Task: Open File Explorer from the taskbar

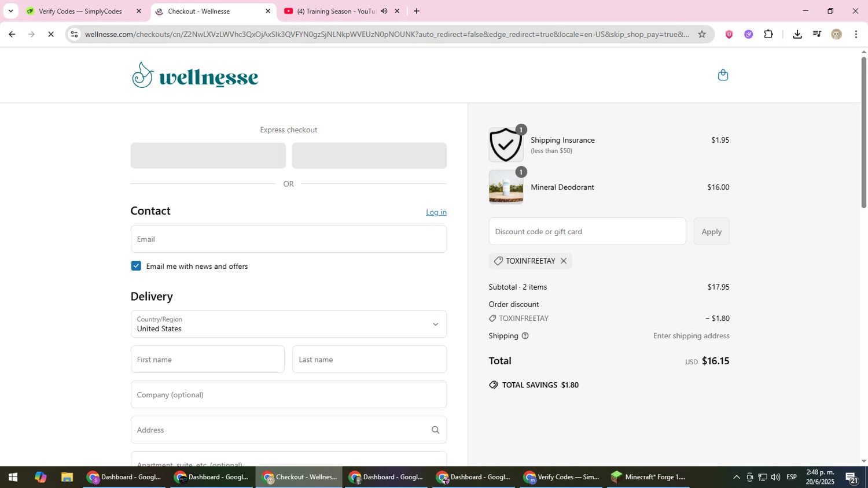Action: pyautogui.click(x=67, y=477)
